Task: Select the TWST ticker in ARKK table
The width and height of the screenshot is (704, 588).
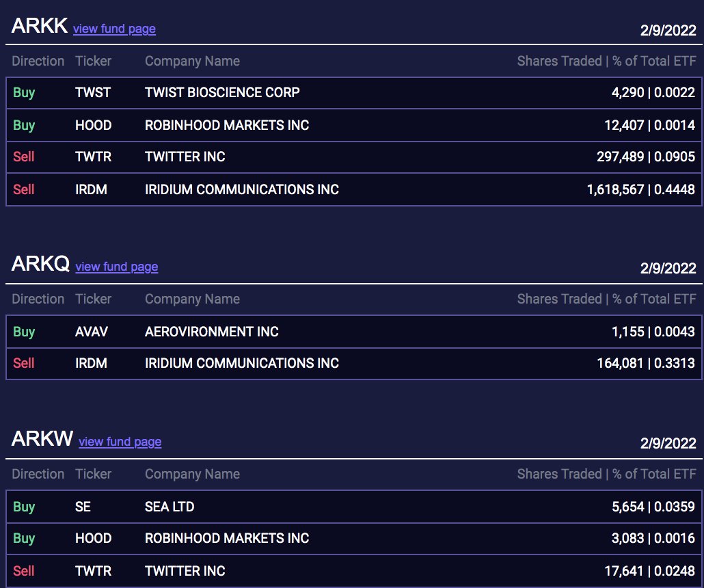Action: pyautogui.click(x=93, y=92)
